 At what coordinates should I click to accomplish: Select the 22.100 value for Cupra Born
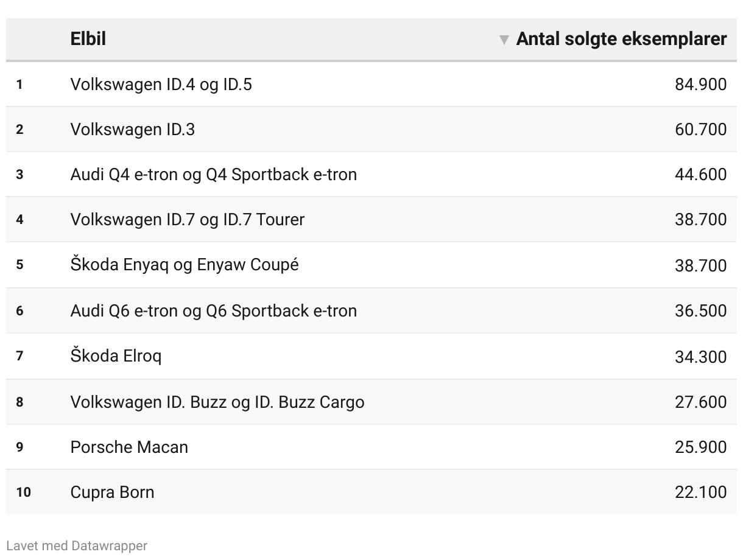701,492
